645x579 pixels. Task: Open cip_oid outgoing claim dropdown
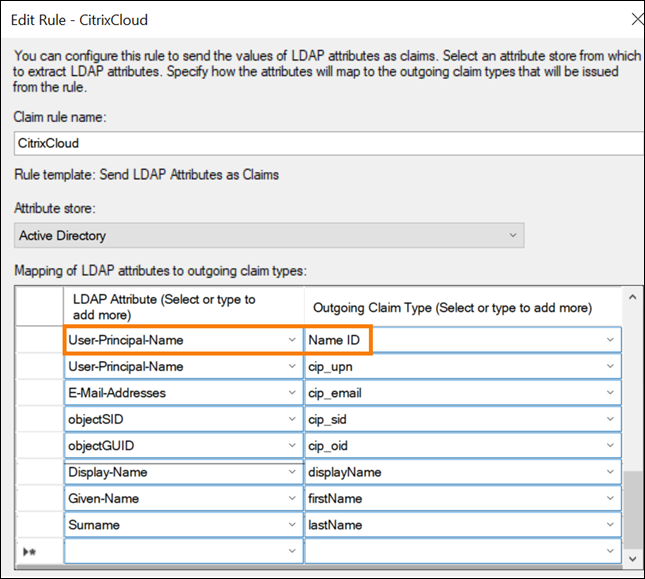click(x=610, y=445)
